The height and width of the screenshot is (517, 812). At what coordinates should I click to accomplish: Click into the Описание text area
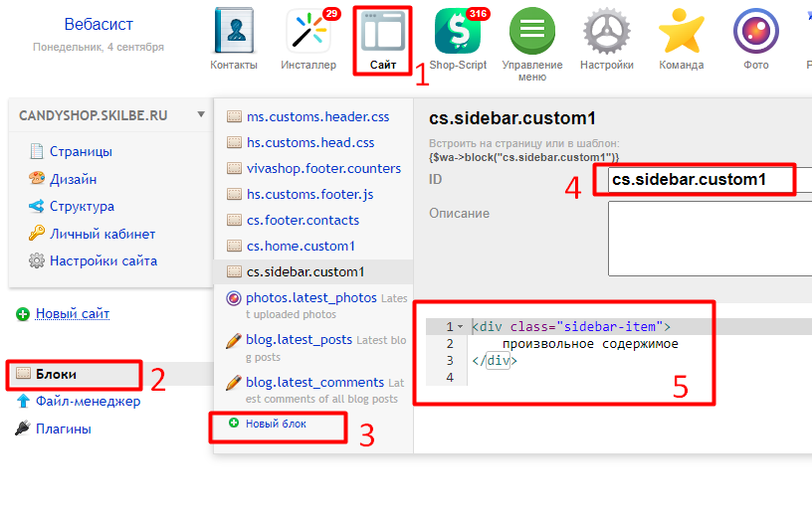[709, 237]
